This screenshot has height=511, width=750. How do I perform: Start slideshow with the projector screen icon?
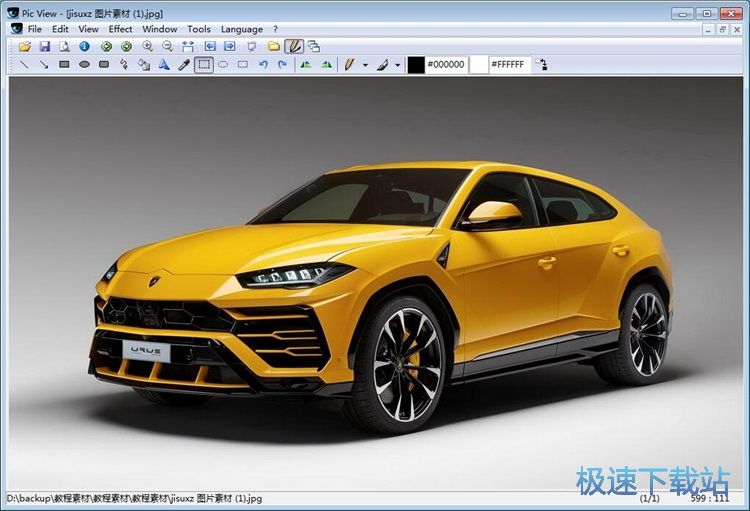pyautogui.click(x=252, y=46)
